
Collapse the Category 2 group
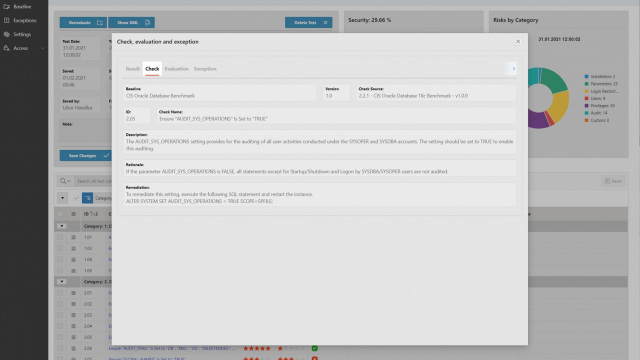click(62, 282)
